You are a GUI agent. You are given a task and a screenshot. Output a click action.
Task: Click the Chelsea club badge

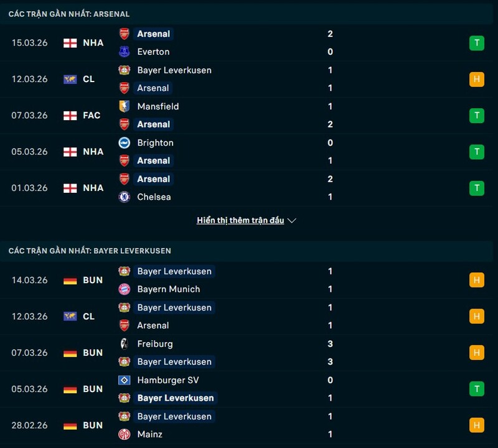tap(124, 197)
